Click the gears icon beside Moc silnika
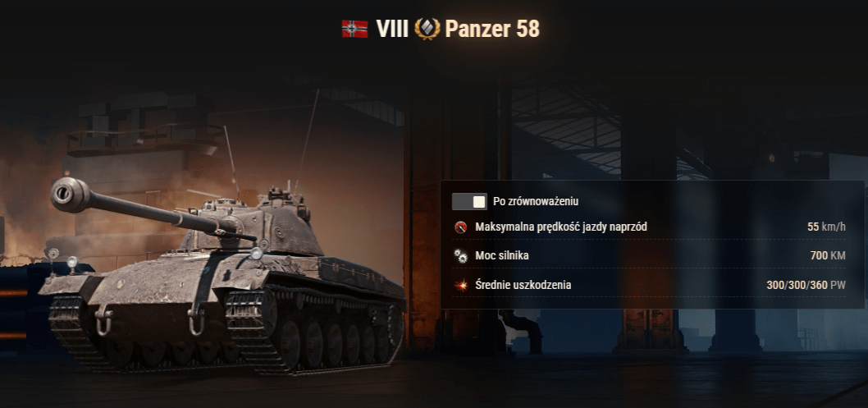 point(460,256)
